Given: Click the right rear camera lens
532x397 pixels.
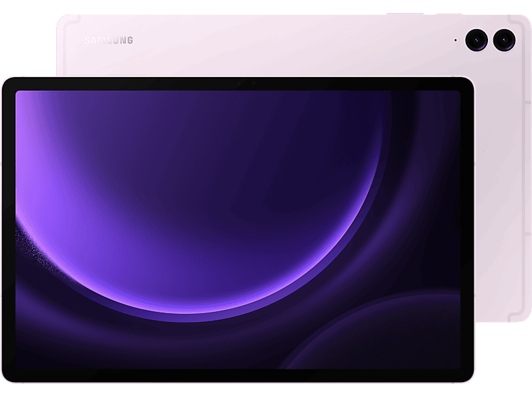Looking at the screenshot, I should coord(504,40).
